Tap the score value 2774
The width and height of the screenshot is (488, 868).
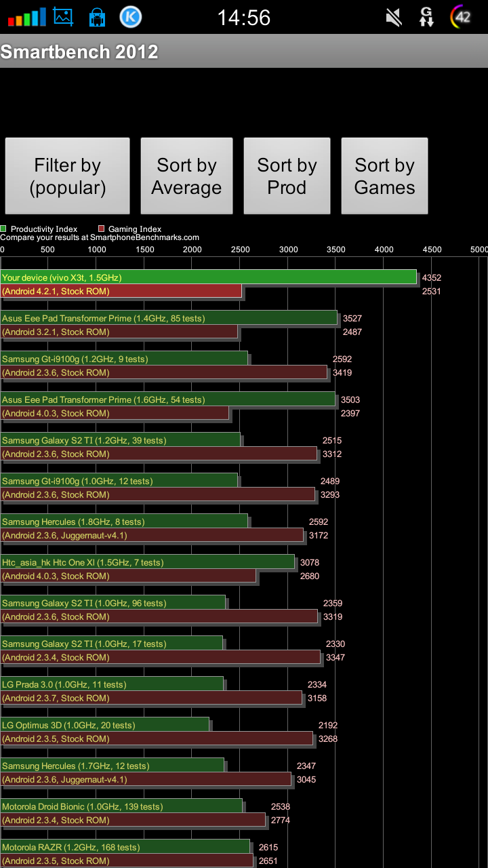(281, 821)
